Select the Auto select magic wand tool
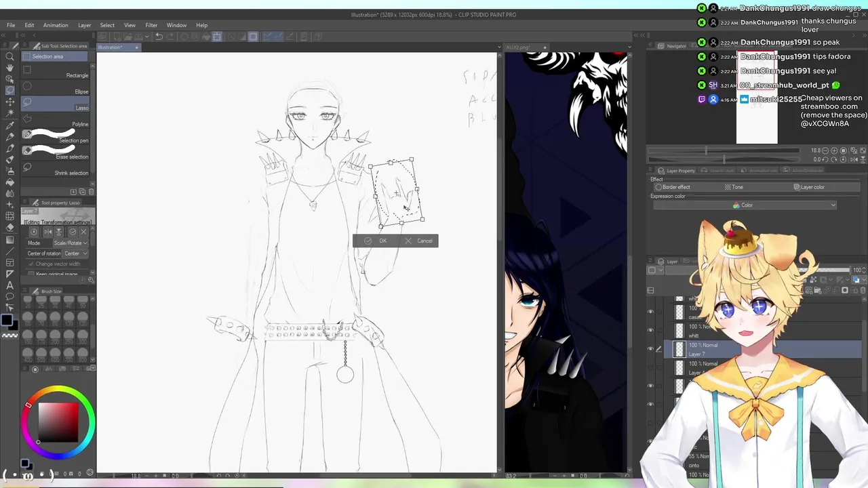This screenshot has width=868, height=488. [x=9, y=113]
